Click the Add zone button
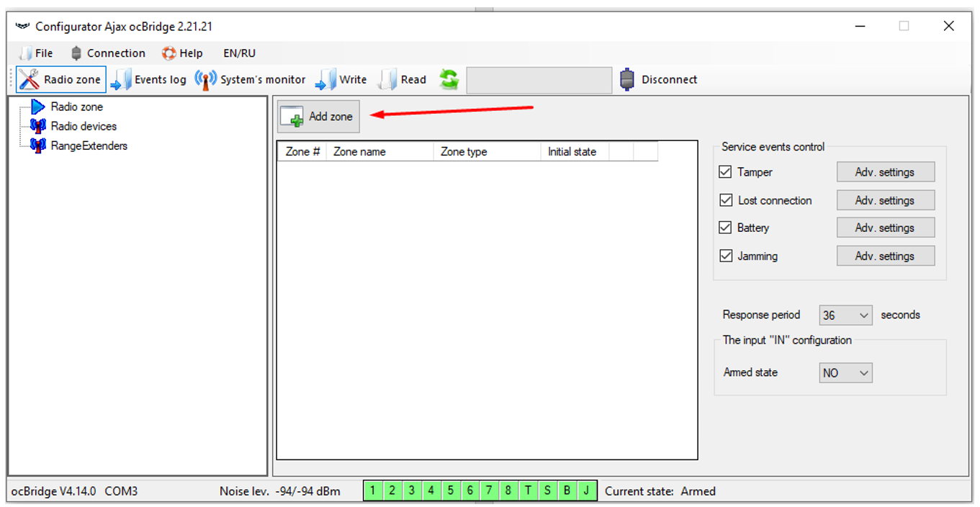Image resolution: width=980 pixels, height=507 pixels. coord(318,116)
